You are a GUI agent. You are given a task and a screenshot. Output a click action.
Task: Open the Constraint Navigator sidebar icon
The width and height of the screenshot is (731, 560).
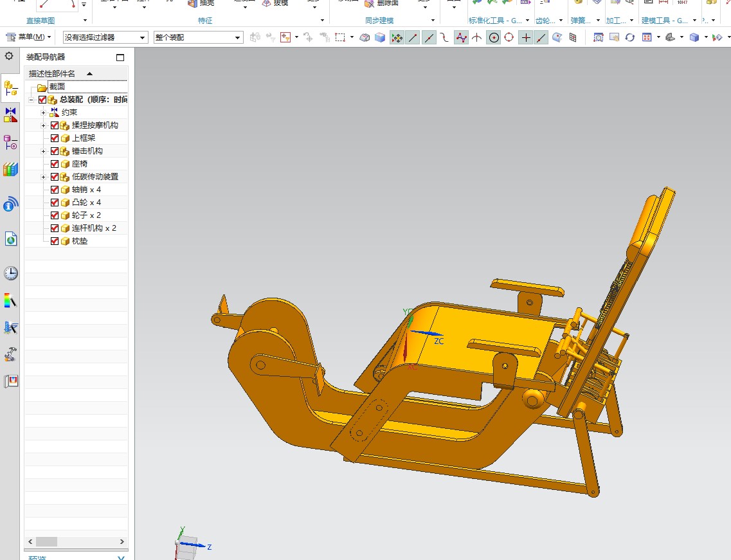pos(10,114)
